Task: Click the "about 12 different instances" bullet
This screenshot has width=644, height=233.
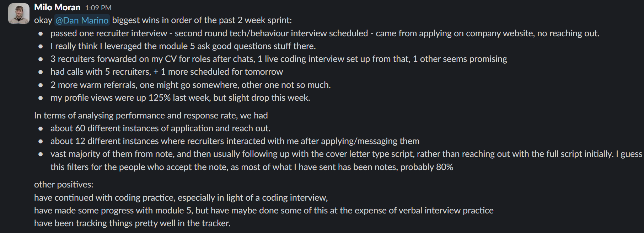Action: pyautogui.click(x=235, y=141)
